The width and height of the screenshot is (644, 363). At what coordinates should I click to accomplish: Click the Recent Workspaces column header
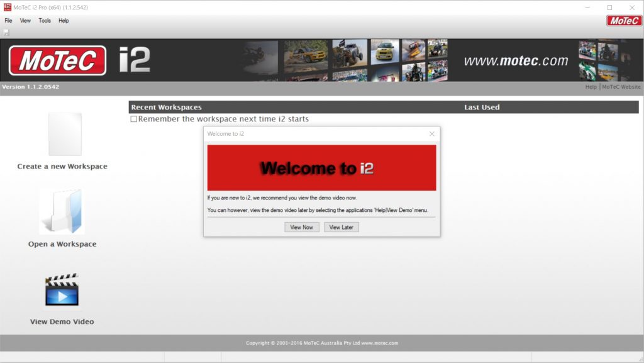click(166, 107)
